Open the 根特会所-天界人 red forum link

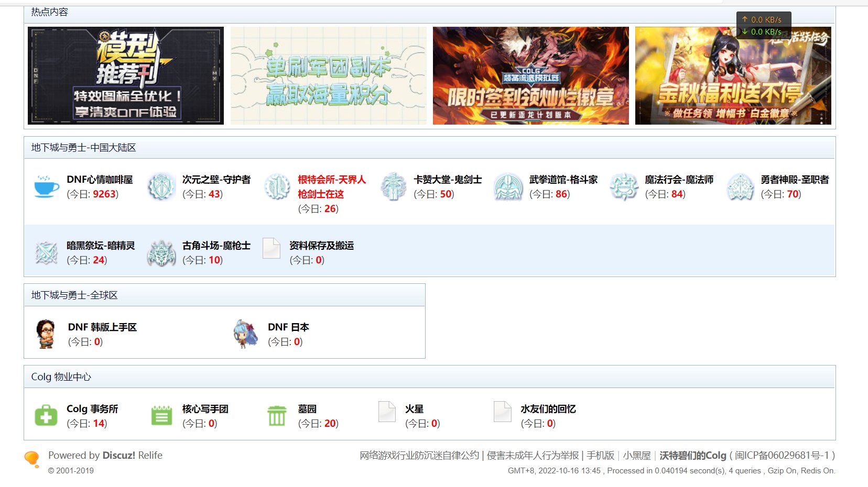(x=332, y=187)
